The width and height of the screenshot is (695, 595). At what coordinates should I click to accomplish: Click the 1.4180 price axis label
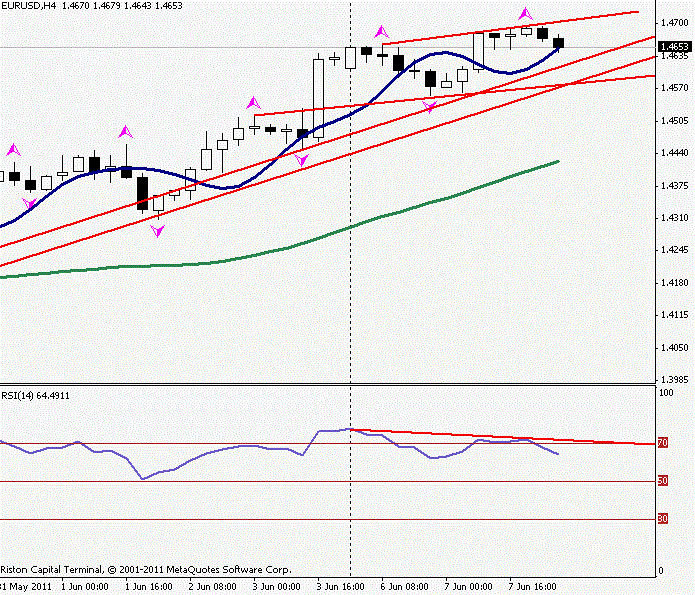(675, 282)
